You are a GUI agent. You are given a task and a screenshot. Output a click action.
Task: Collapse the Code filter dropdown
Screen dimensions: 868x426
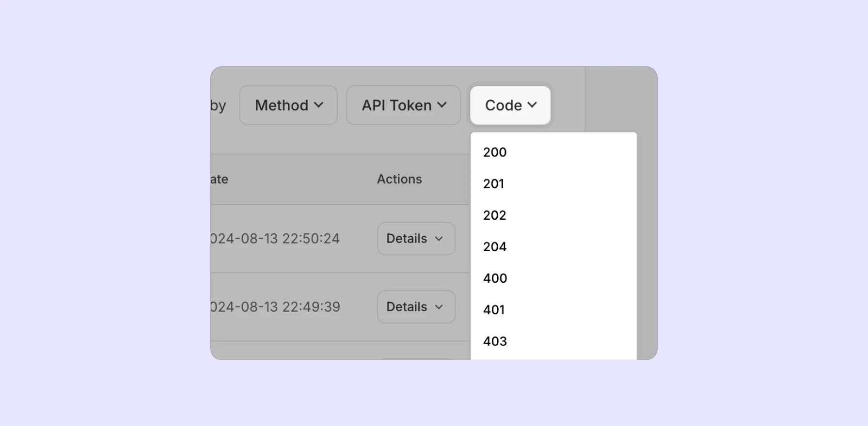pos(510,105)
